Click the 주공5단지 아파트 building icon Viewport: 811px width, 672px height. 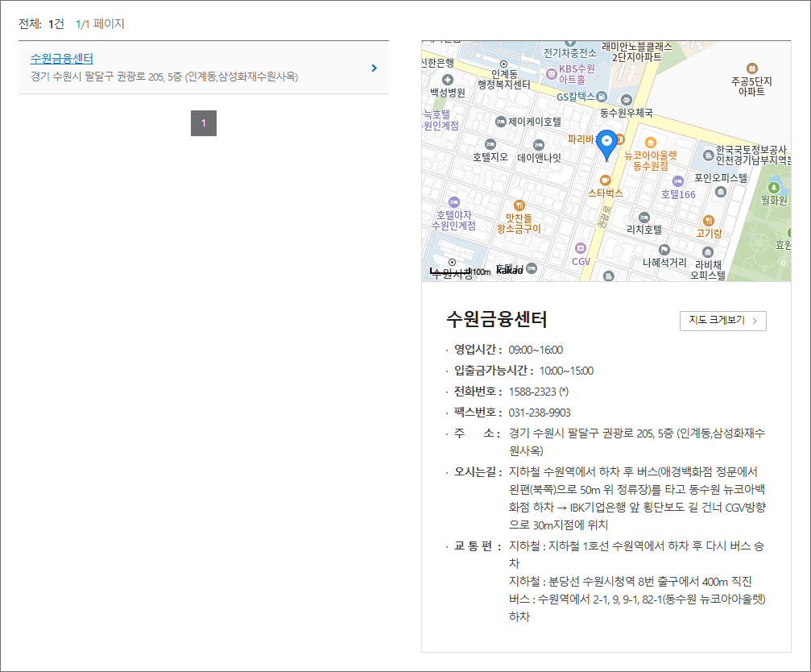click(752, 68)
